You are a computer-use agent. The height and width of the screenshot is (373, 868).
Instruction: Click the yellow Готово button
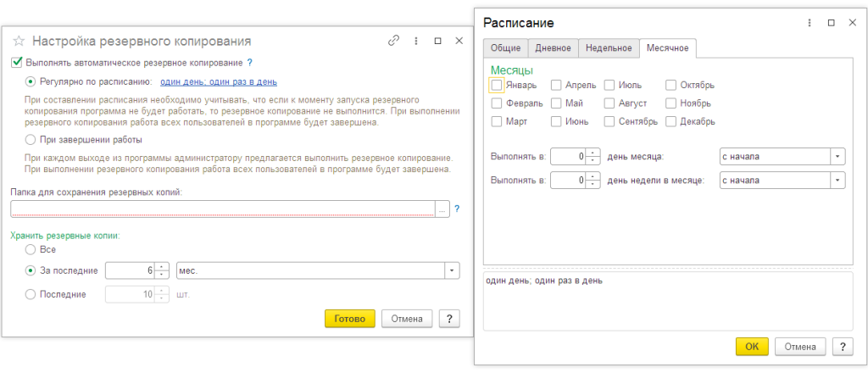pyautogui.click(x=349, y=319)
